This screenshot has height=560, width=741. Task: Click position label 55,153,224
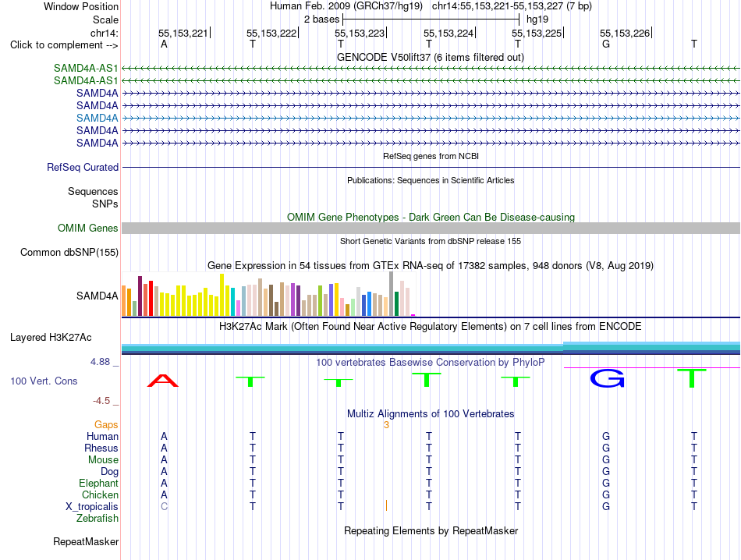(448, 33)
